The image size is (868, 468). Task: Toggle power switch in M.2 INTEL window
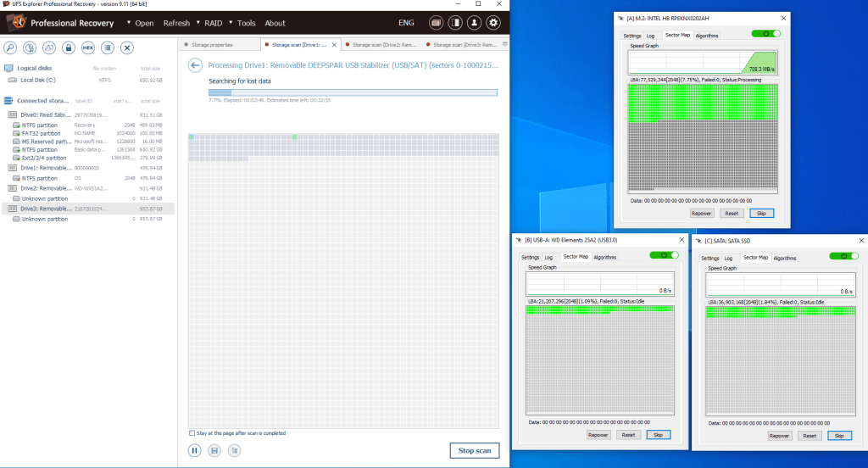pyautogui.click(x=765, y=34)
